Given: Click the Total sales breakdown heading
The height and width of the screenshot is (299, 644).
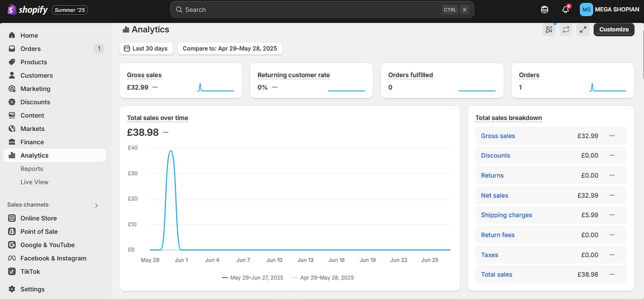Looking at the screenshot, I should 509,118.
